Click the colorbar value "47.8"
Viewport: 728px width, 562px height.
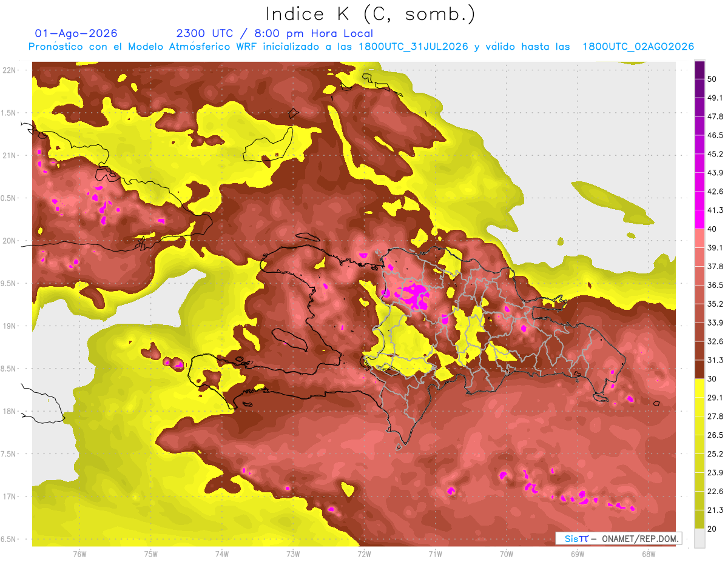[x=715, y=117]
